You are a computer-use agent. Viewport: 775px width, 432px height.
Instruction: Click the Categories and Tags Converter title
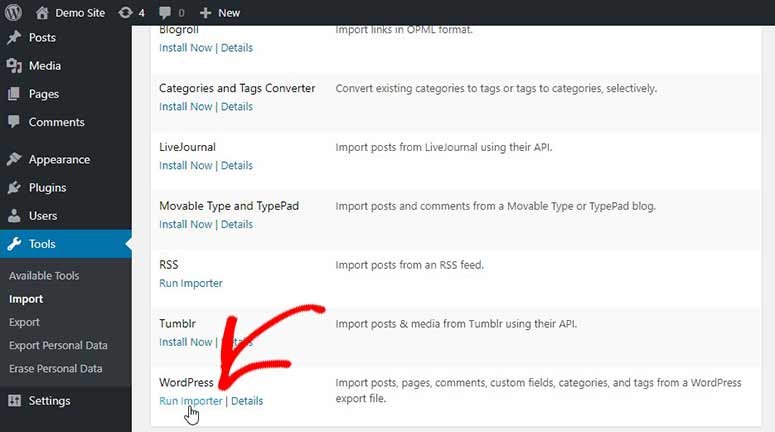click(237, 88)
